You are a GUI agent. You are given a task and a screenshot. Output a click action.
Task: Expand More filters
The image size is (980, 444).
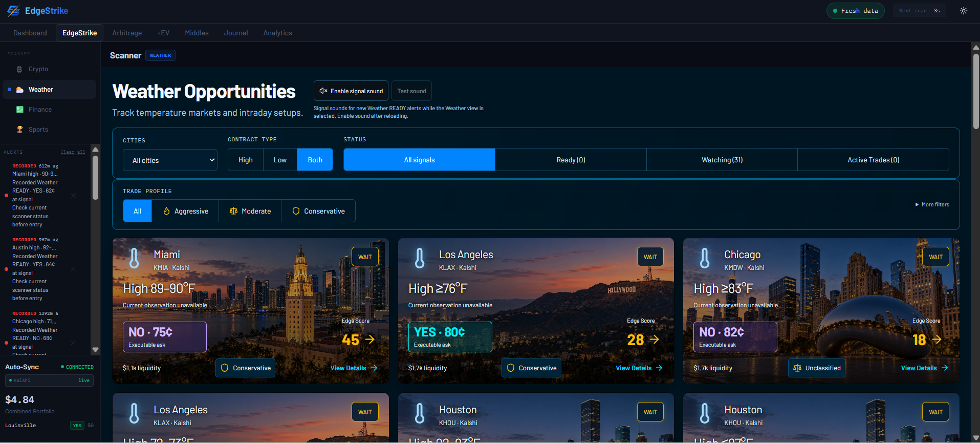coord(932,204)
